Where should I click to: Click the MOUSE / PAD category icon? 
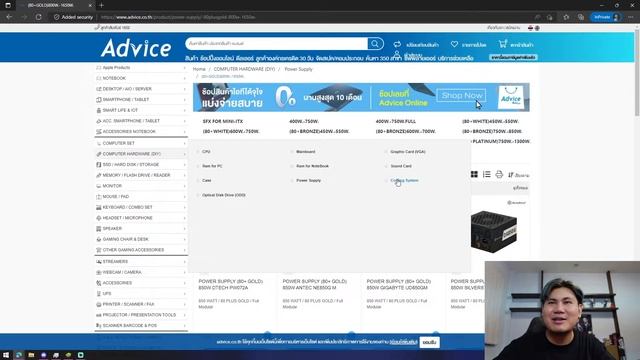click(98, 196)
